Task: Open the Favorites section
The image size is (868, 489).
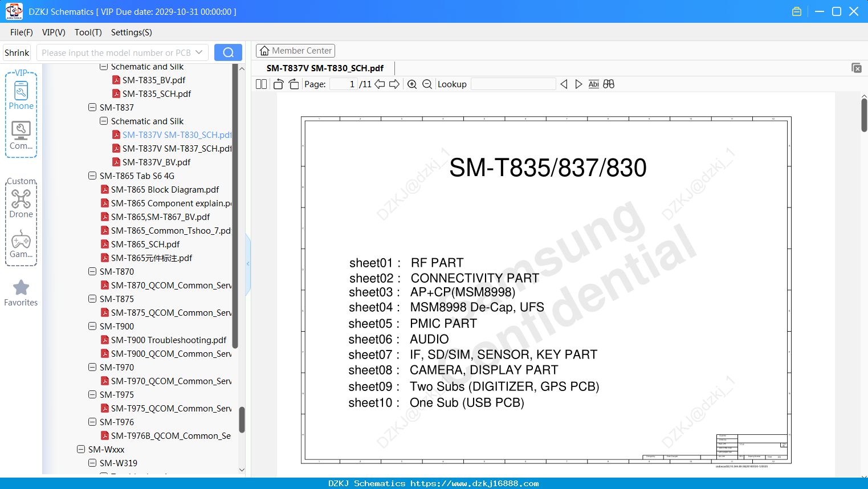Action: pos(21,293)
